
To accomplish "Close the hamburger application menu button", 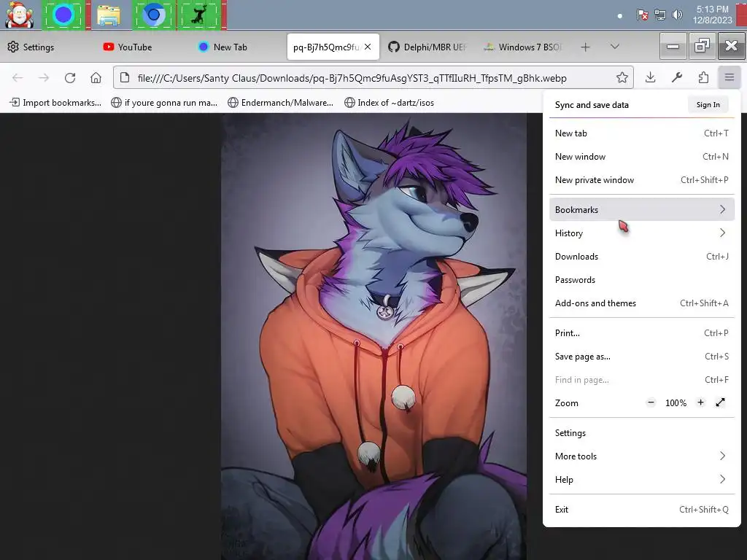I will pos(729,77).
